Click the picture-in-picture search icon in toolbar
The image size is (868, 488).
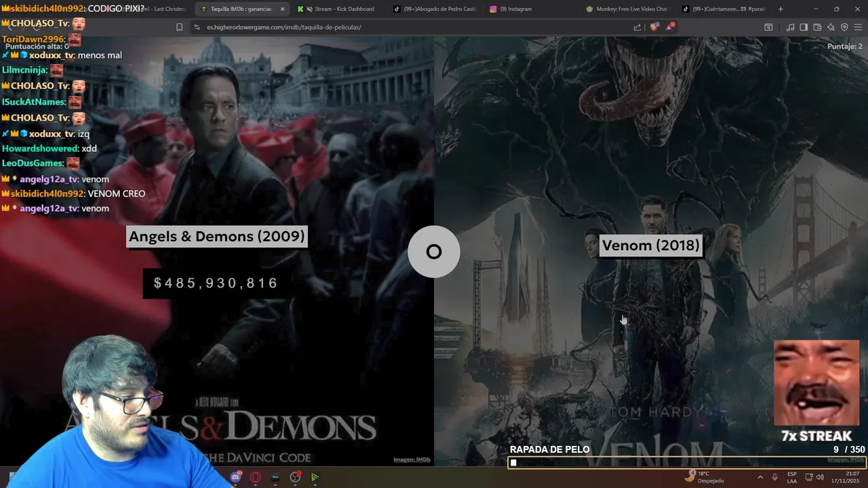pos(768,27)
